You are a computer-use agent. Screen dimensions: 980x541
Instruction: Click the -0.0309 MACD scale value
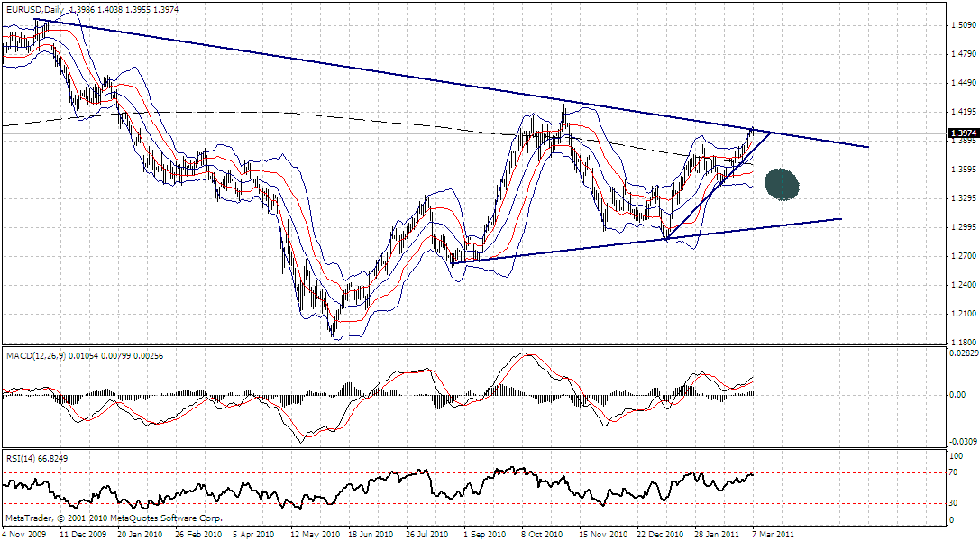[x=963, y=442]
